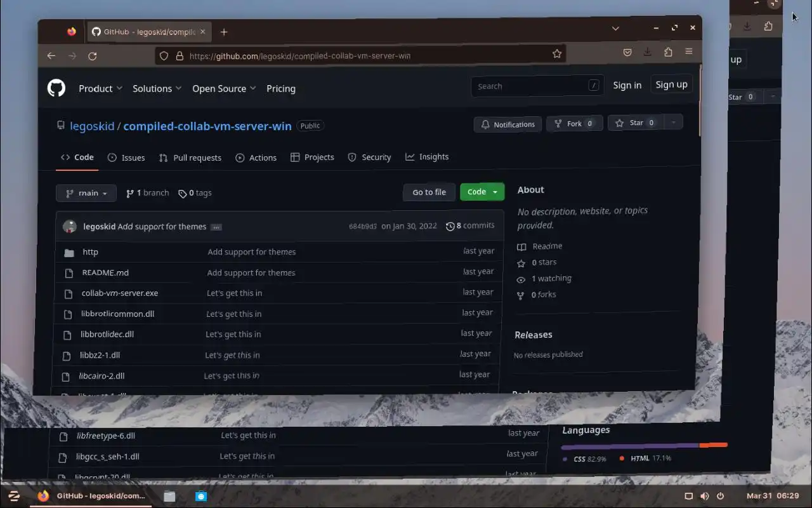812x508 pixels.
Task: Expand commit message ellipsis button
Action: point(216,227)
